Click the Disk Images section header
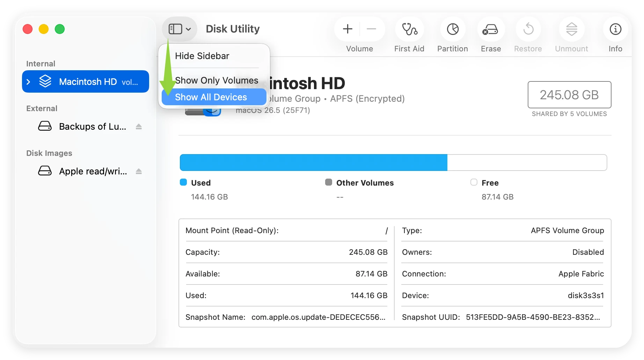 tap(49, 153)
